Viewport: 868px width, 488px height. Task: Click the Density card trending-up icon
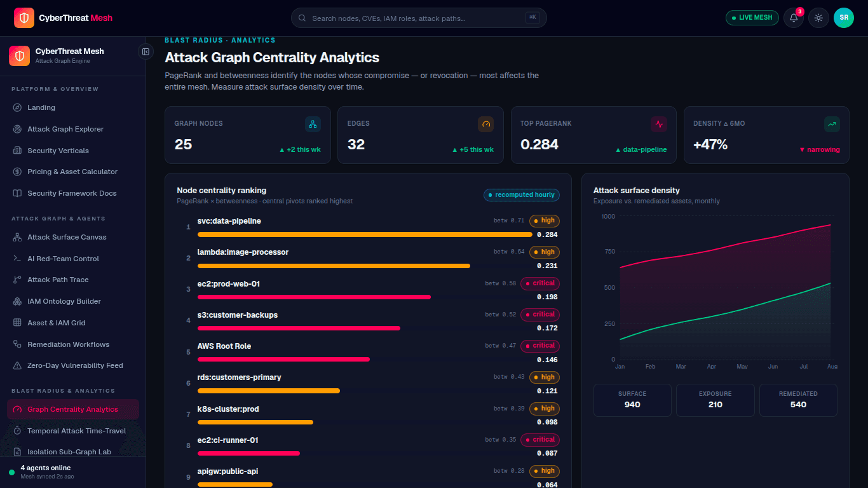[832, 124]
